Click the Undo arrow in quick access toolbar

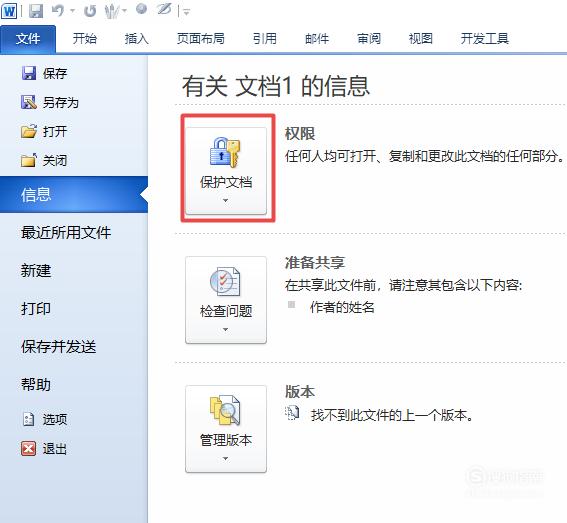[58, 10]
